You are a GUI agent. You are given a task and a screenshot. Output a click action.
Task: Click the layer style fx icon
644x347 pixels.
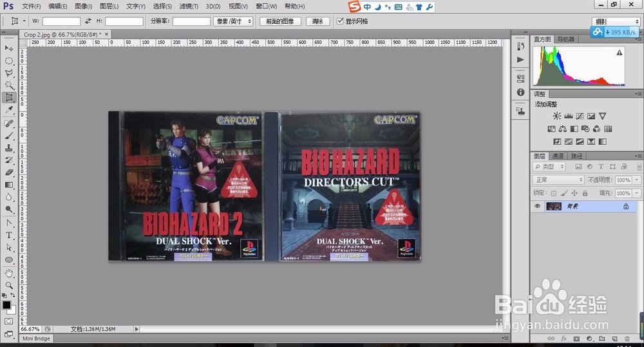[564, 339]
